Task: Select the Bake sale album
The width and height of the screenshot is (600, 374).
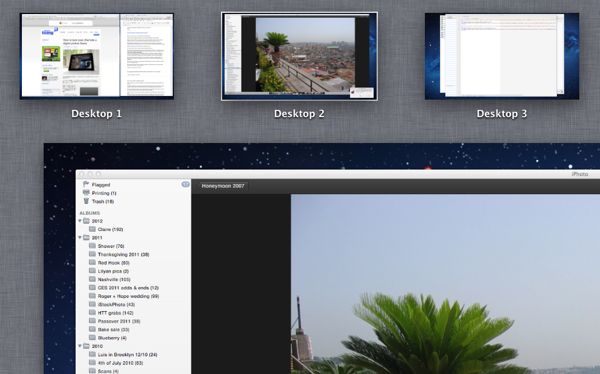Action: pyautogui.click(x=114, y=330)
